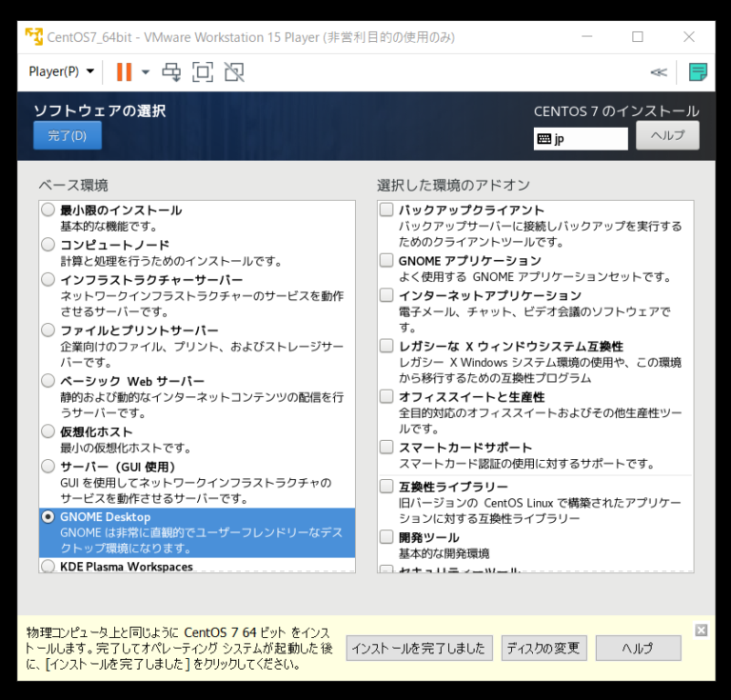The height and width of the screenshot is (700, 731).
Task: Close the yellow installation hint bar
Action: coord(701,630)
